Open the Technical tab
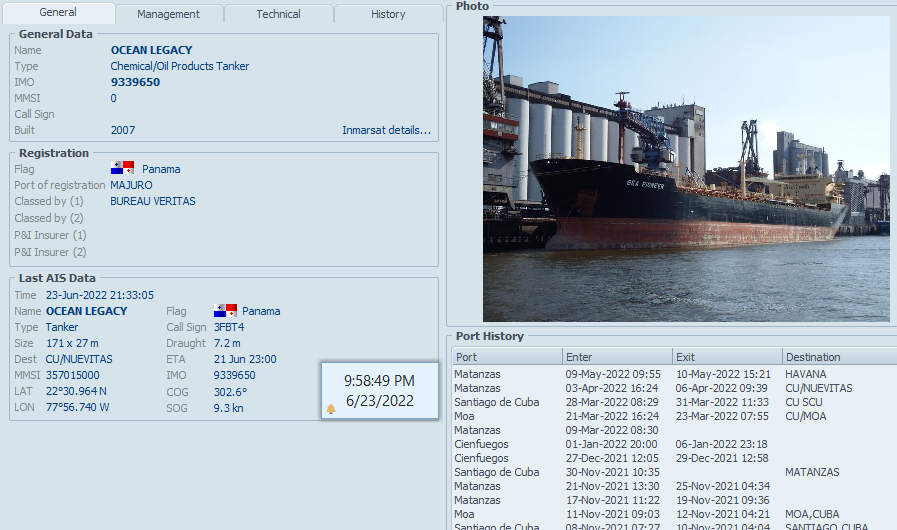897x530 pixels. 278,14
